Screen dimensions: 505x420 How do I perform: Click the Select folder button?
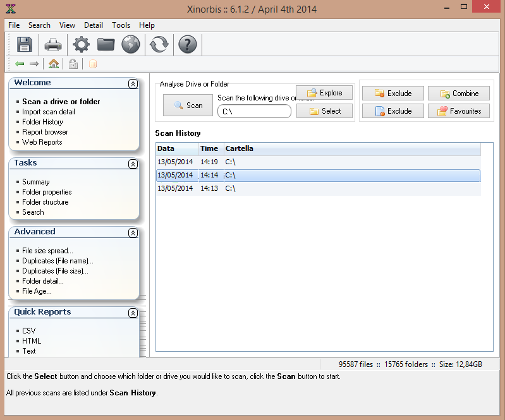click(324, 111)
